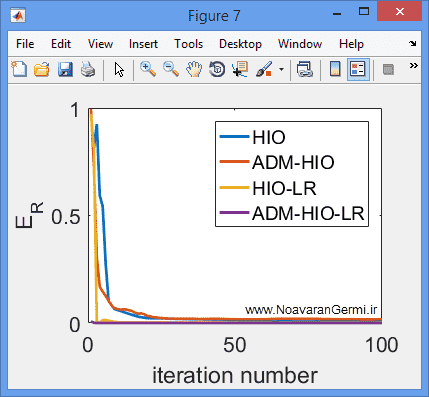Open the Help menu

tap(351, 45)
